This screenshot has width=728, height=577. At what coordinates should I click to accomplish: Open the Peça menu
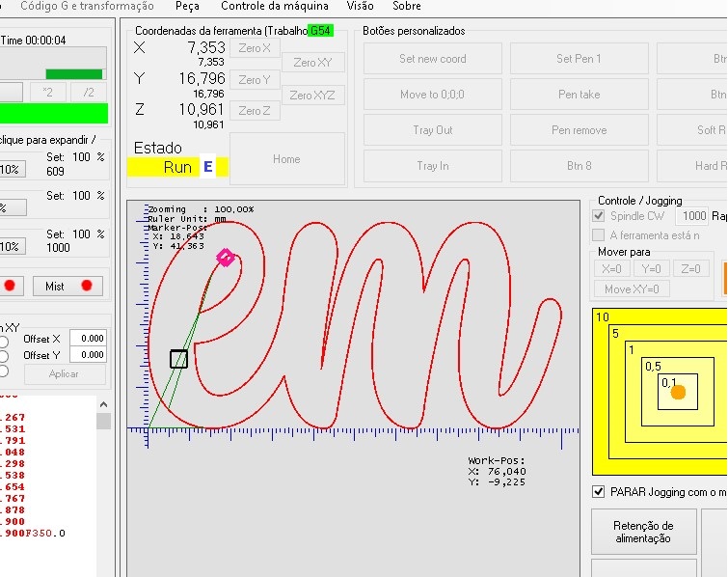point(187,6)
